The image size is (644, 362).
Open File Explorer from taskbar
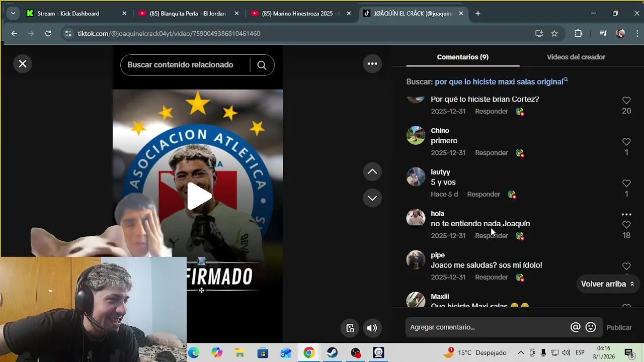(x=239, y=353)
